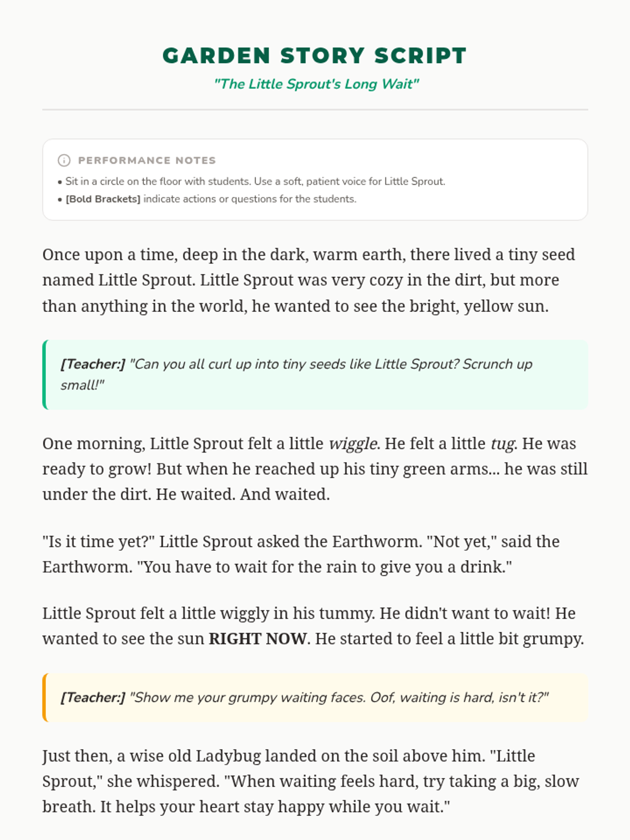Click the italic word "wiggle"

[353, 444]
